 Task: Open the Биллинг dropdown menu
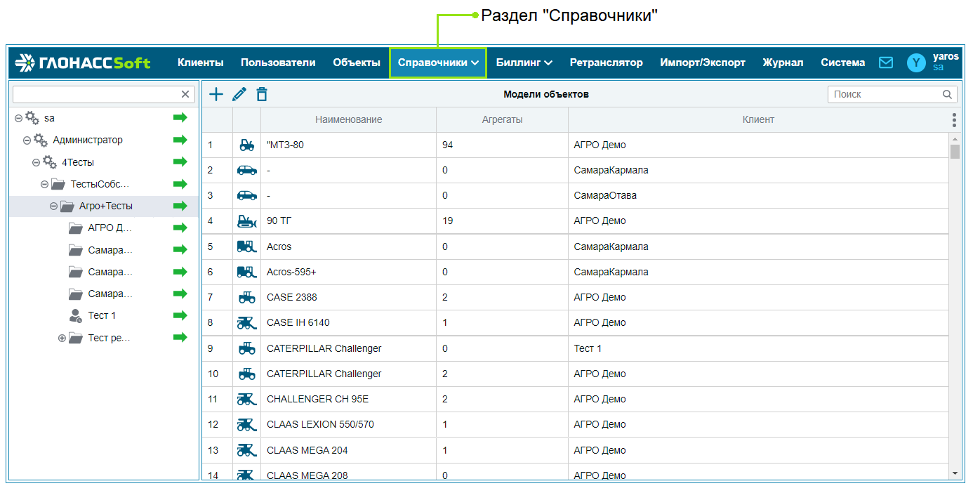524,63
